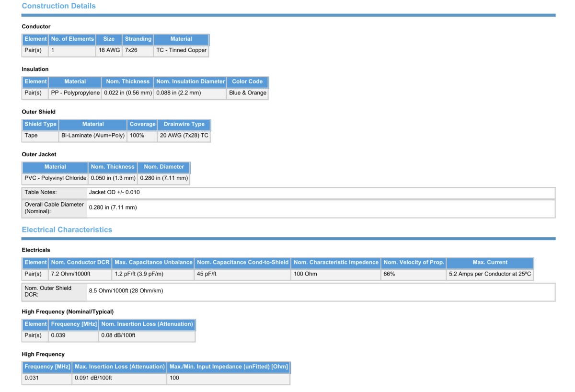The height and width of the screenshot is (392, 575).
Task: Click the Max. Current column header
Action: click(x=490, y=263)
